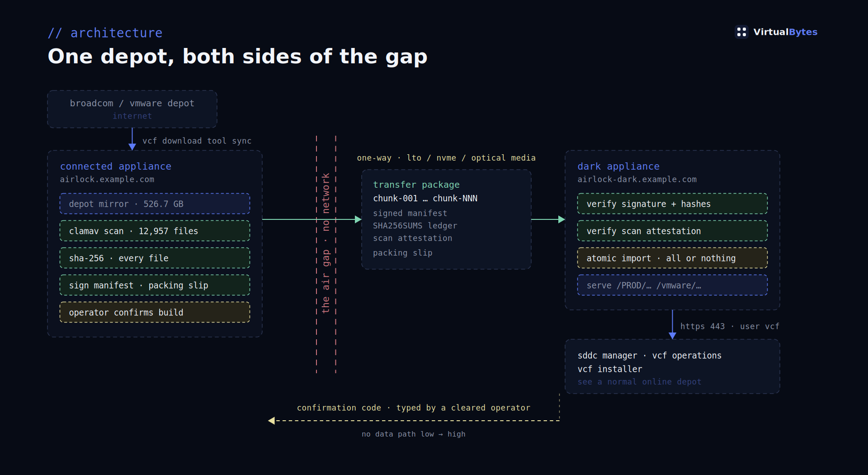Click the 'no data path low → high' note

point(413,434)
